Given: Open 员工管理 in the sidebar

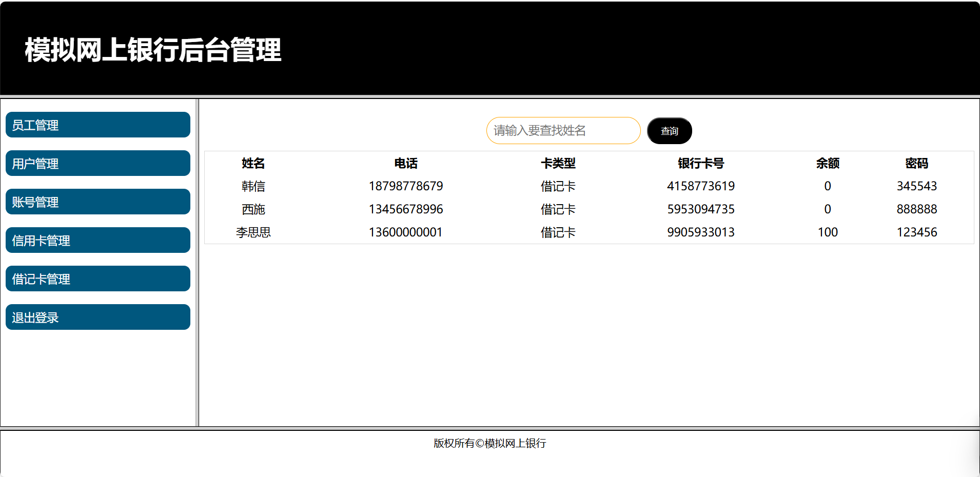Looking at the screenshot, I should pyautogui.click(x=97, y=125).
